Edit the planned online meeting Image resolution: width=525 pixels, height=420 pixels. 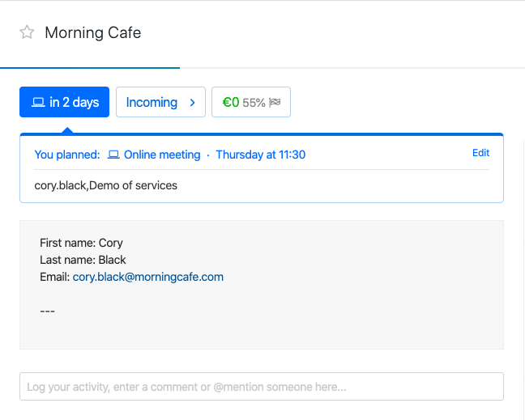coord(480,152)
